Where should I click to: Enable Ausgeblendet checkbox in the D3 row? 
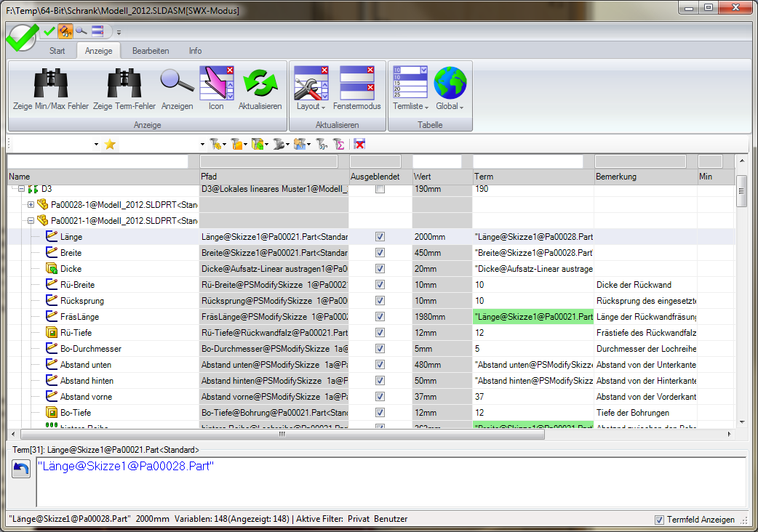380,189
